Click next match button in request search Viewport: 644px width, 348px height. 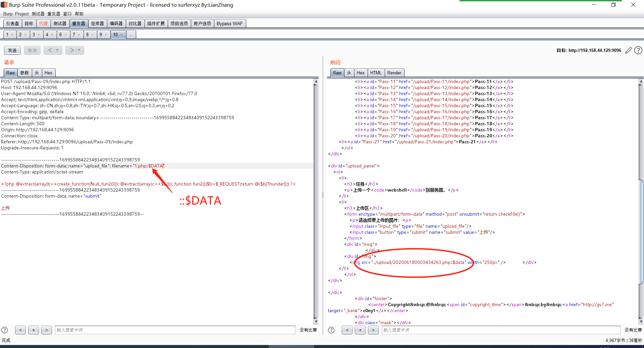coord(47,330)
